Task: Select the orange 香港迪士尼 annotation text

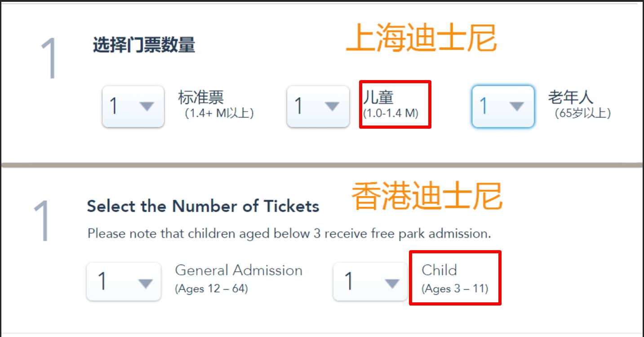Action: coord(426,197)
